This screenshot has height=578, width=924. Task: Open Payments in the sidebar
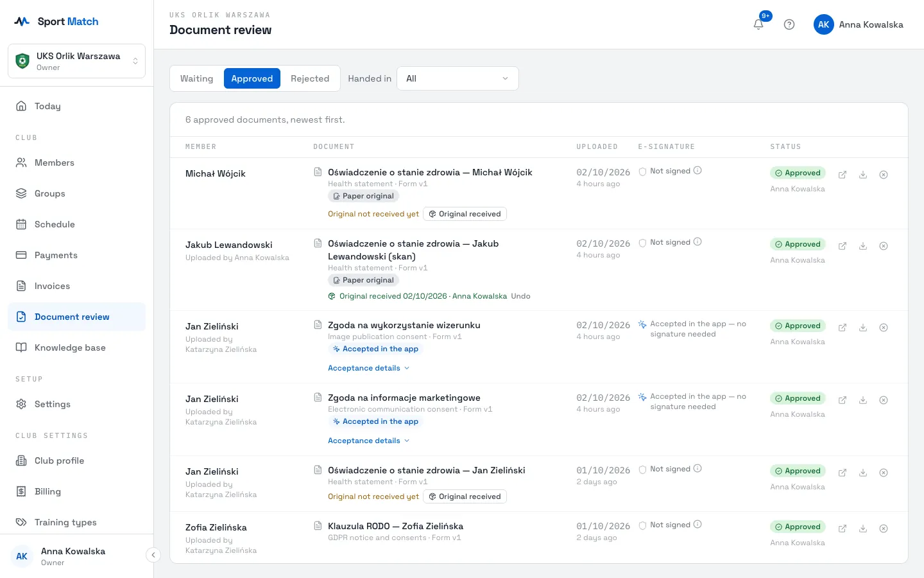76,255
